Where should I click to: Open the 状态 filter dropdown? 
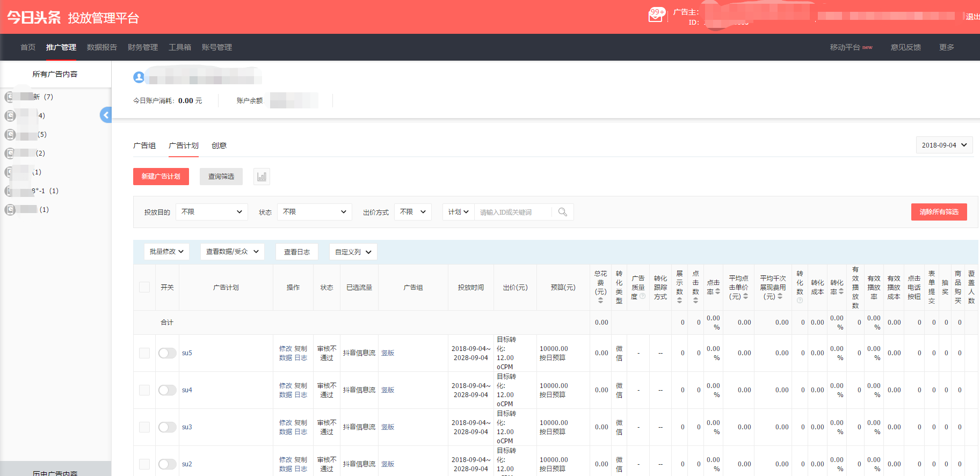coord(314,212)
